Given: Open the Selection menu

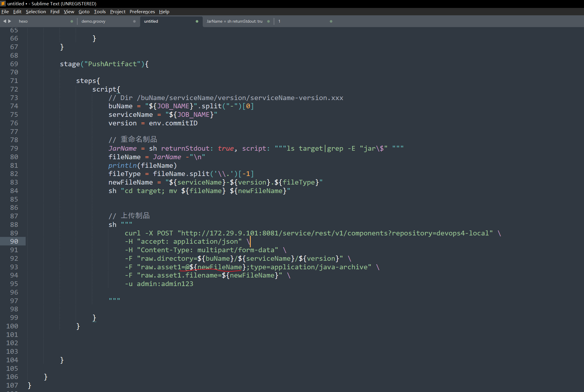Looking at the screenshot, I should click(36, 11).
